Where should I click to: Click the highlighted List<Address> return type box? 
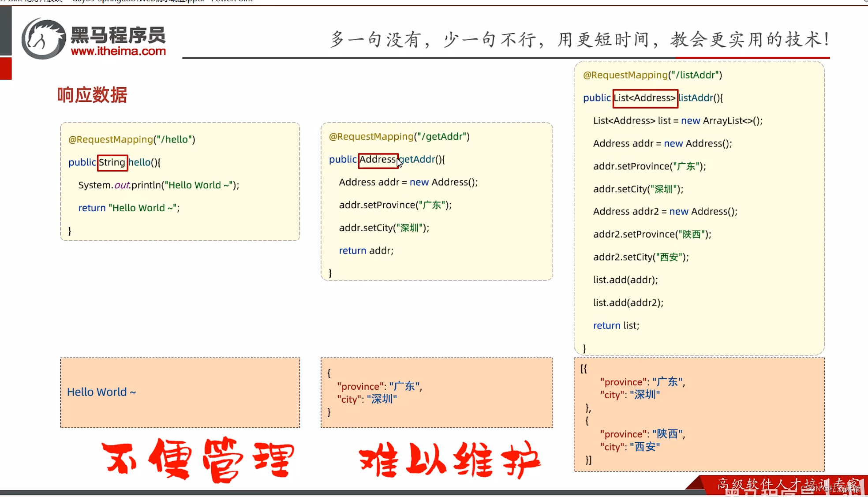click(645, 98)
